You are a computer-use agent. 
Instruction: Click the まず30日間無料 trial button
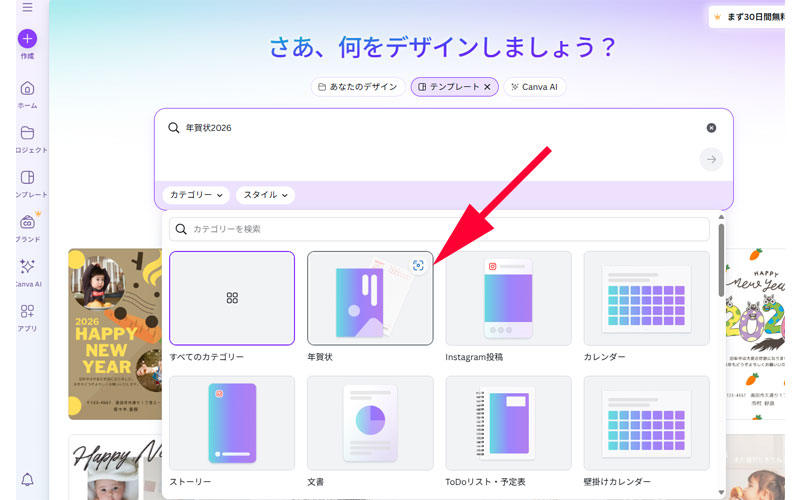[747, 17]
